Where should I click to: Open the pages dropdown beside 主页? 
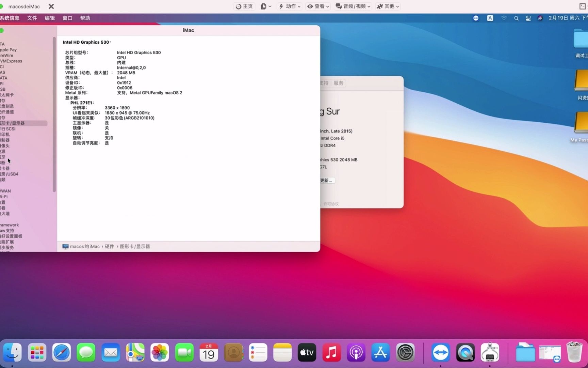266,6
